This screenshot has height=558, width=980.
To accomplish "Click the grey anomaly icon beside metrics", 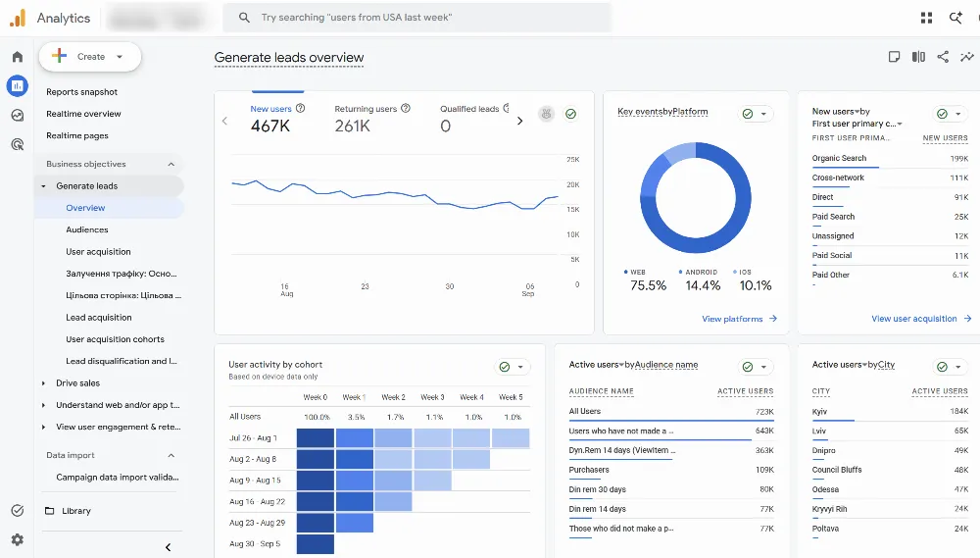I will 546,114.
